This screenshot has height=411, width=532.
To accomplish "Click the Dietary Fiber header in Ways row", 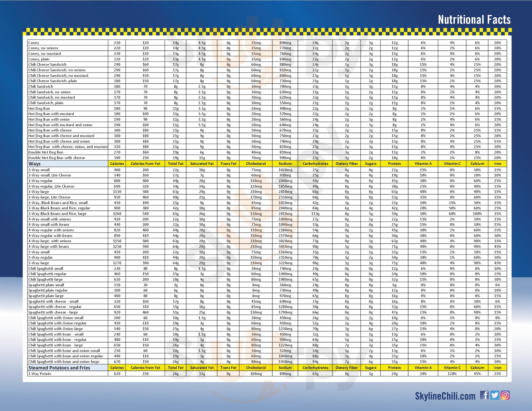I will coord(346,164).
